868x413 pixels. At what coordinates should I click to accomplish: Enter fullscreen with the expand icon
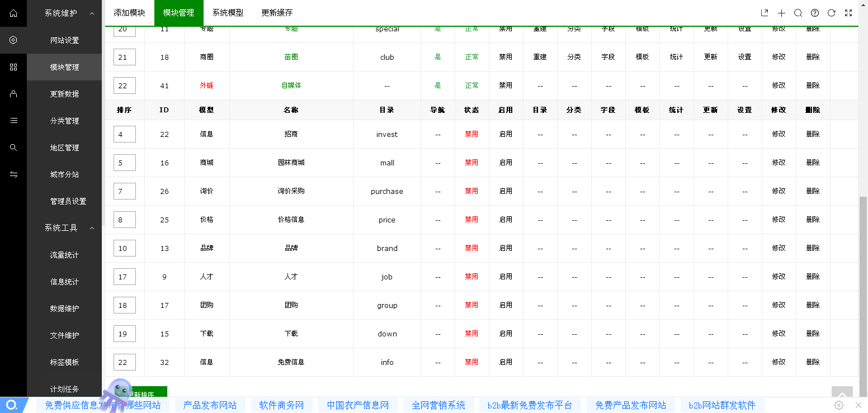(x=848, y=13)
